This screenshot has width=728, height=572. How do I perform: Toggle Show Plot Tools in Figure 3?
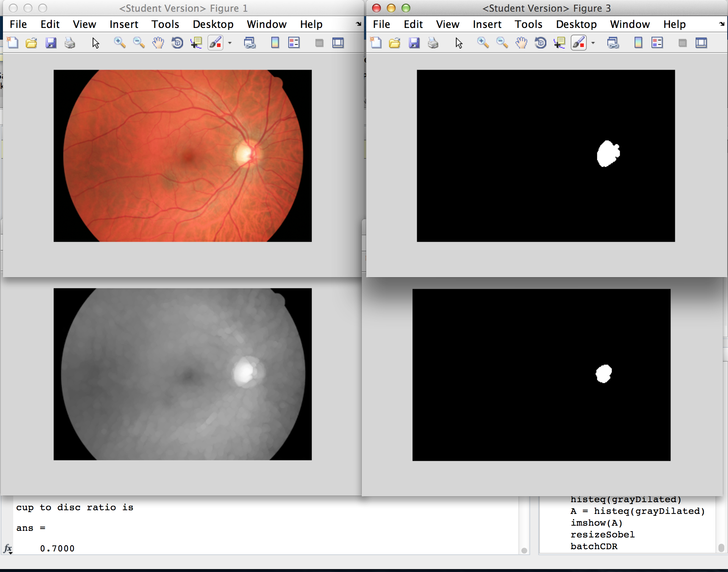701,43
